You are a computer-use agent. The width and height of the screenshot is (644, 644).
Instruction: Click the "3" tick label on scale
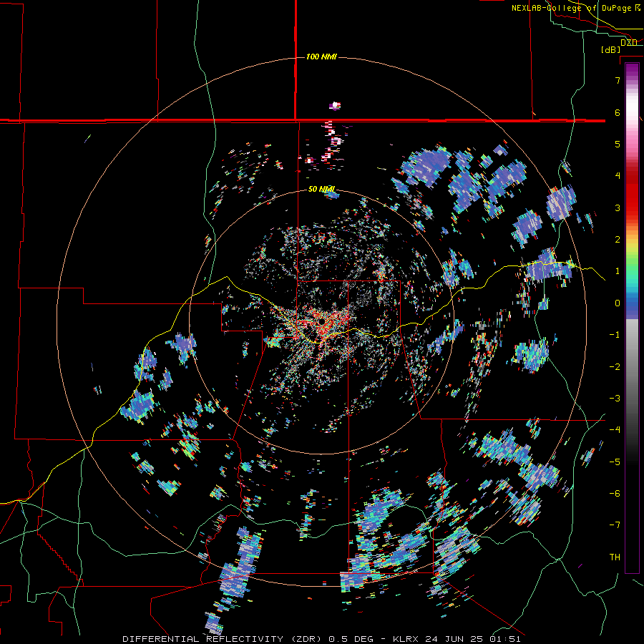618,208
